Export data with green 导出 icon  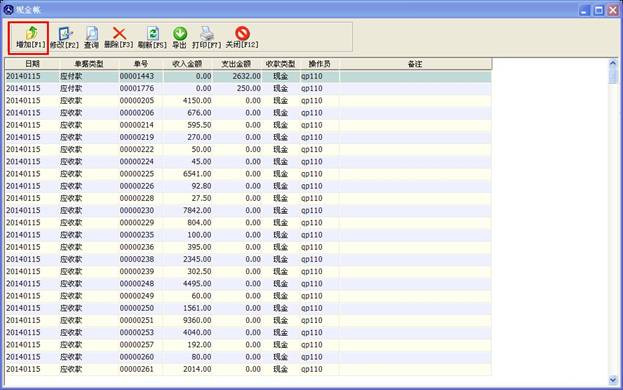tap(180, 38)
